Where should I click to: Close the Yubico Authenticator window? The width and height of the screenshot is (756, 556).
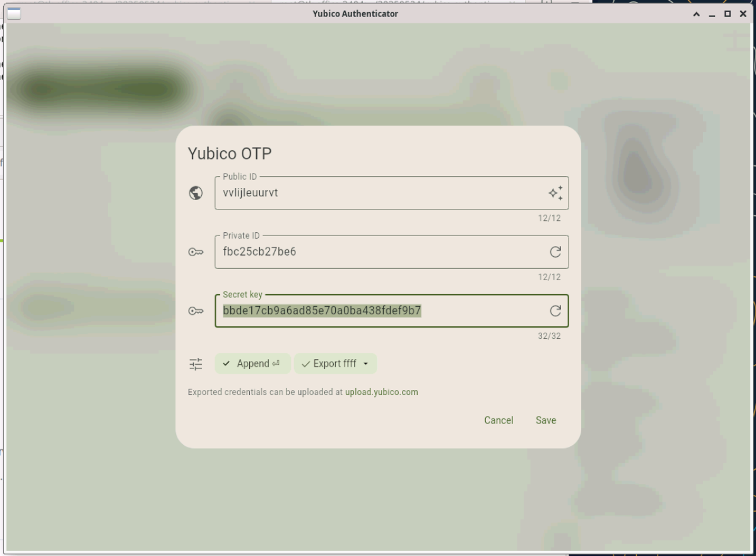point(743,14)
